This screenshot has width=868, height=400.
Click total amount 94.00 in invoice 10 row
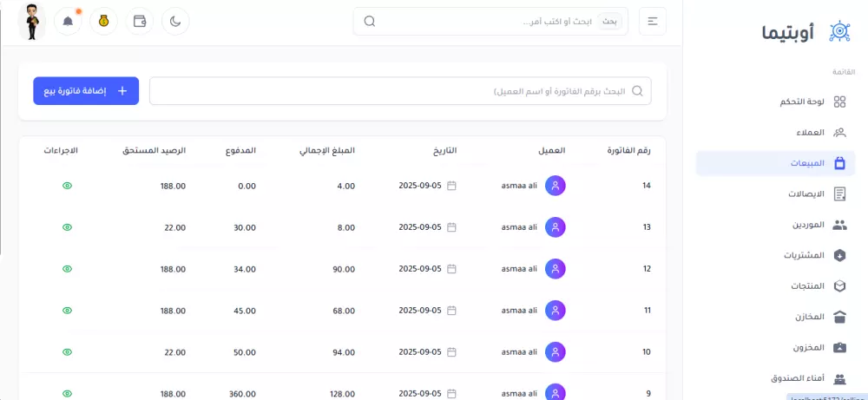[x=344, y=352]
